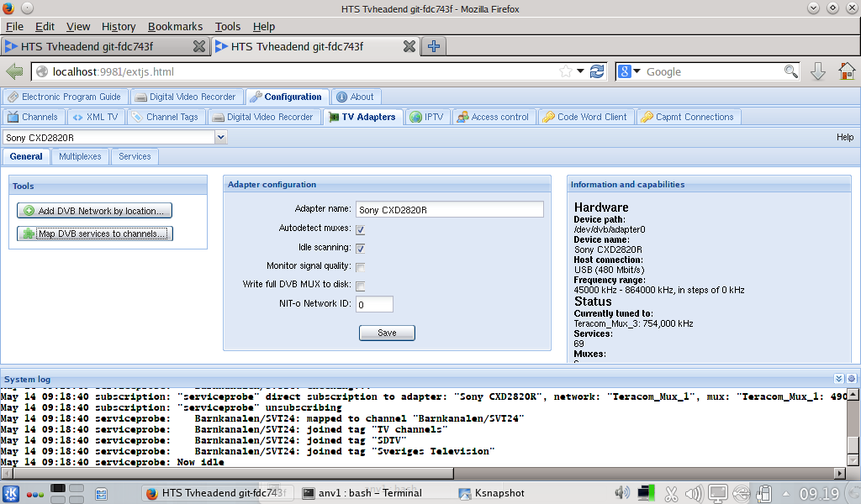Screen dimensions: 861x504
Task: Select the XML TV tab
Action: (96, 117)
